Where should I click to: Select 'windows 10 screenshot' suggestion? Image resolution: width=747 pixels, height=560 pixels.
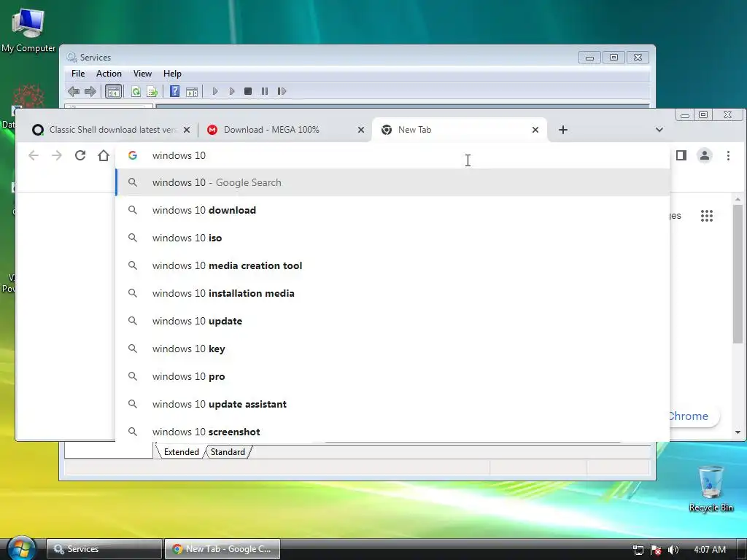click(x=392, y=432)
